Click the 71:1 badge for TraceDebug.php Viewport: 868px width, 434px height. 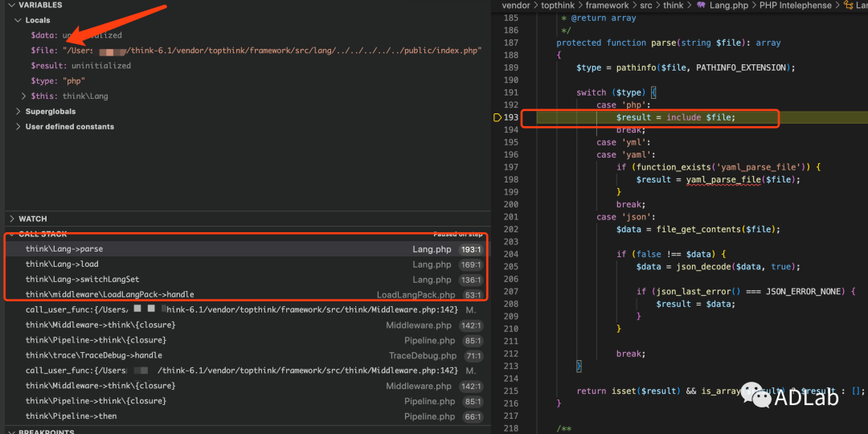tap(472, 355)
